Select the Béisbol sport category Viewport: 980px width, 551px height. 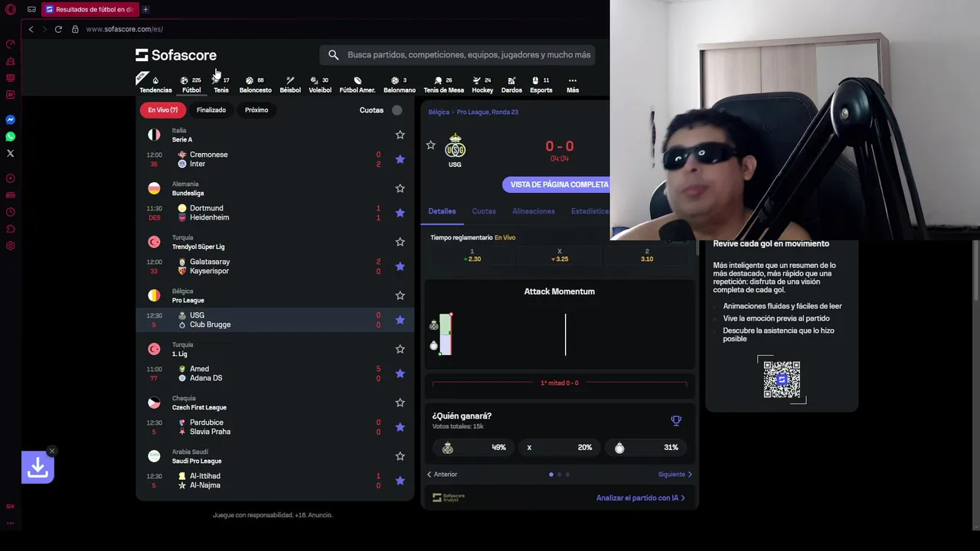290,84
